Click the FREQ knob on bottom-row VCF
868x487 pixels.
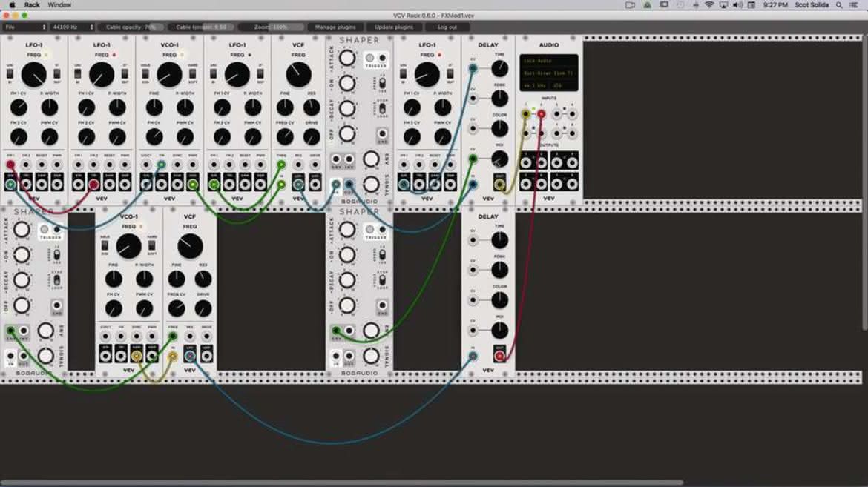coord(190,246)
